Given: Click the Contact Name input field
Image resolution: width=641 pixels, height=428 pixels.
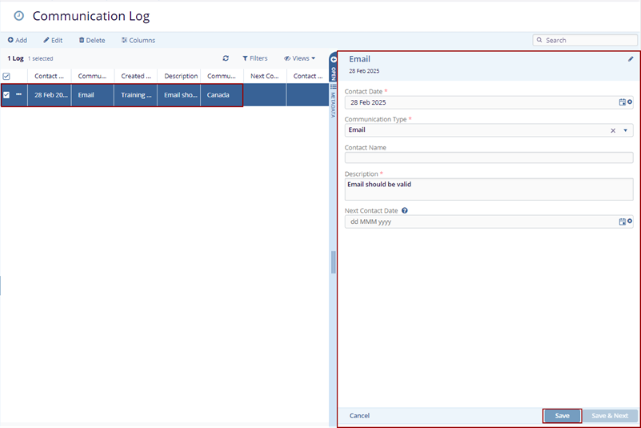Looking at the screenshot, I should click(x=488, y=157).
